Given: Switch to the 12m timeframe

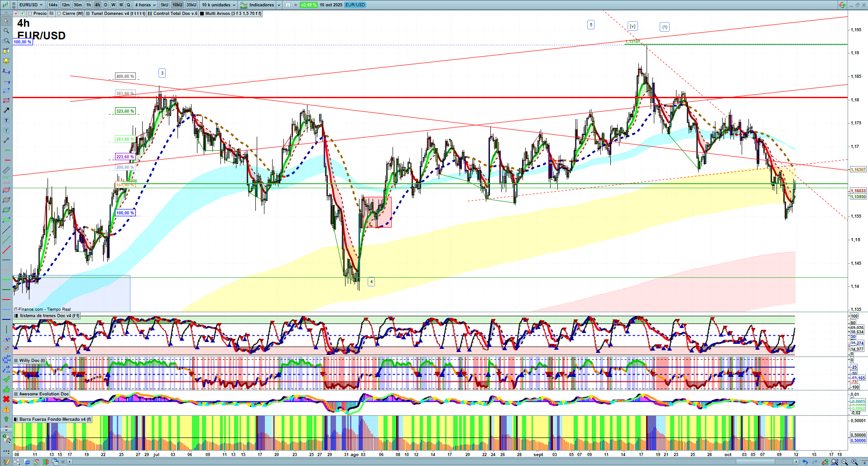Looking at the screenshot, I should (x=66, y=5).
